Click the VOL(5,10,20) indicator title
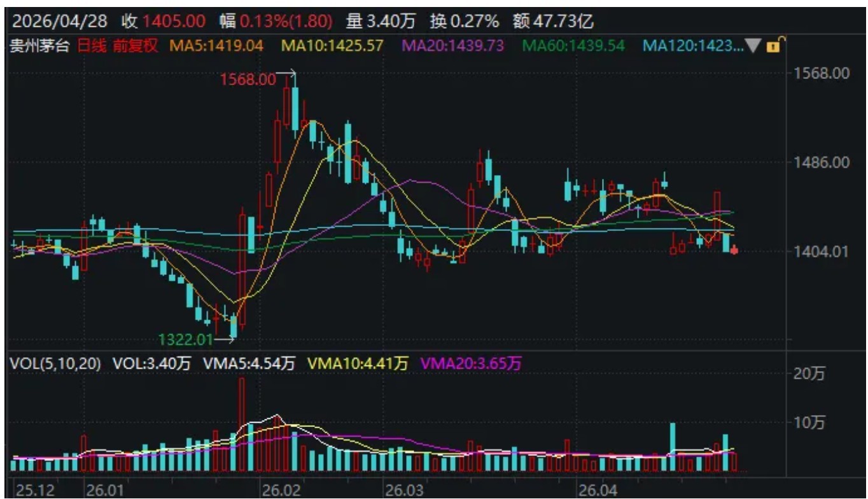Image resolution: width=868 pixels, height=499 pixels. click(x=55, y=363)
